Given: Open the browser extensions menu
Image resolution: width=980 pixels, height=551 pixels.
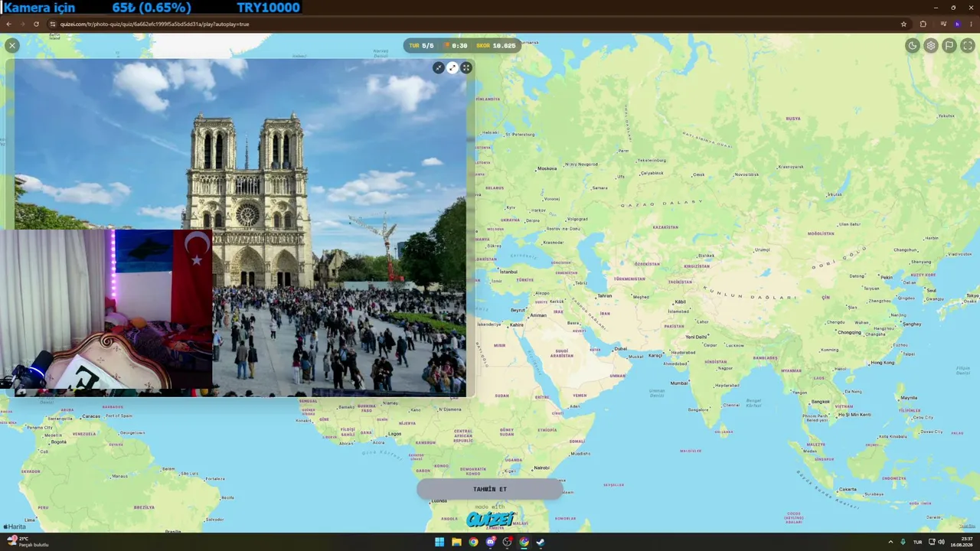Looking at the screenshot, I should (x=923, y=24).
